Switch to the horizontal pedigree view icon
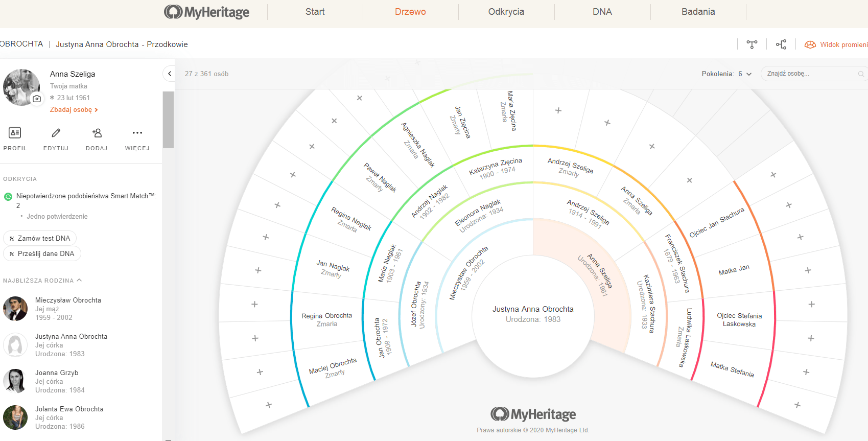868x441 pixels. [x=781, y=44]
